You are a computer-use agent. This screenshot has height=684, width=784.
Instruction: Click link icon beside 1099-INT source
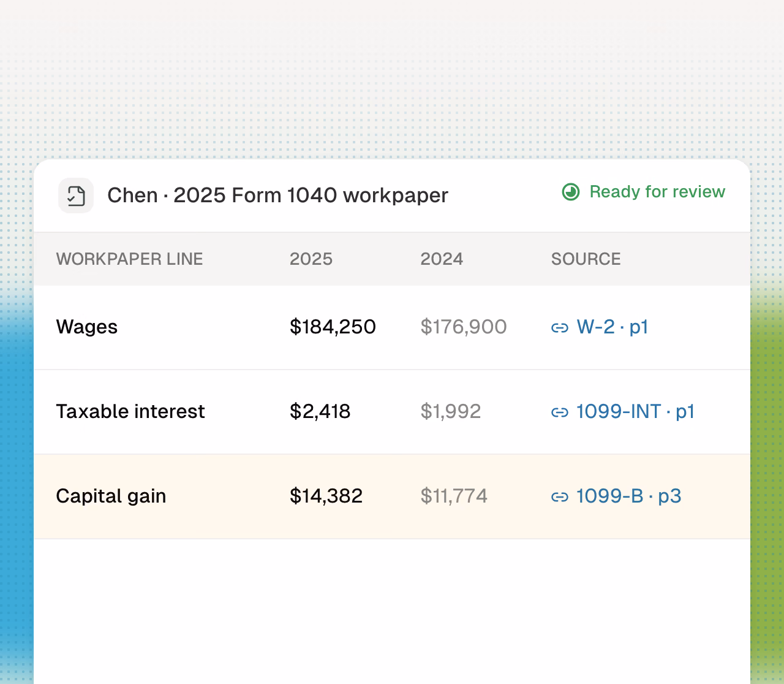[560, 412]
